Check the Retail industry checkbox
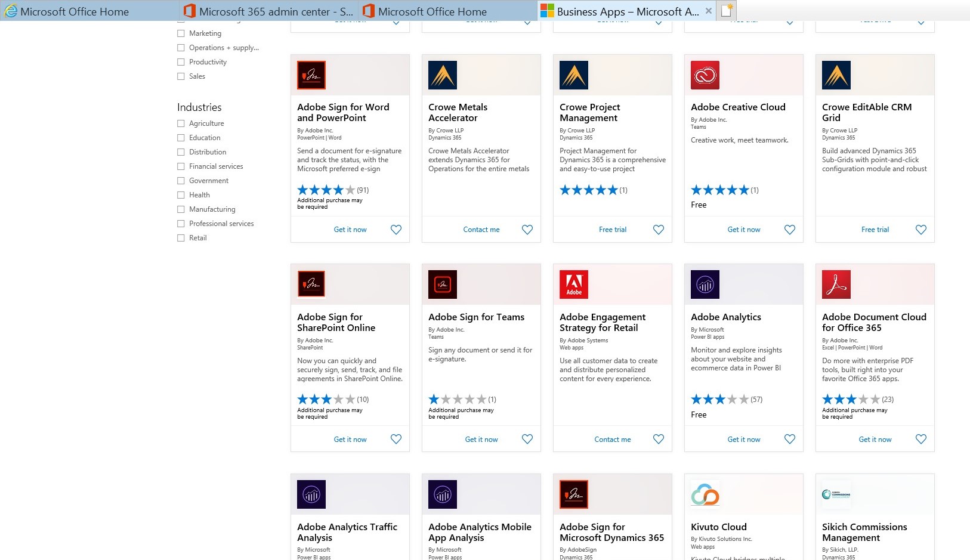Viewport: 970px width, 560px height. pyautogui.click(x=181, y=238)
